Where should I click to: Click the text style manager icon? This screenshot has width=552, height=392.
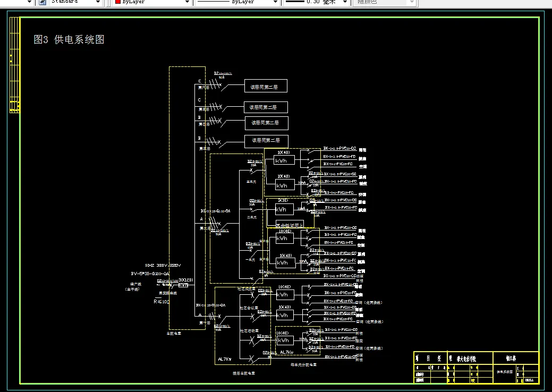(43, 2)
